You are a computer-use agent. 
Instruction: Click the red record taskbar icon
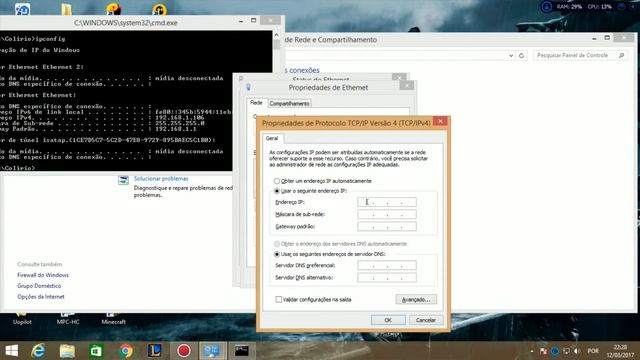(x=184, y=351)
